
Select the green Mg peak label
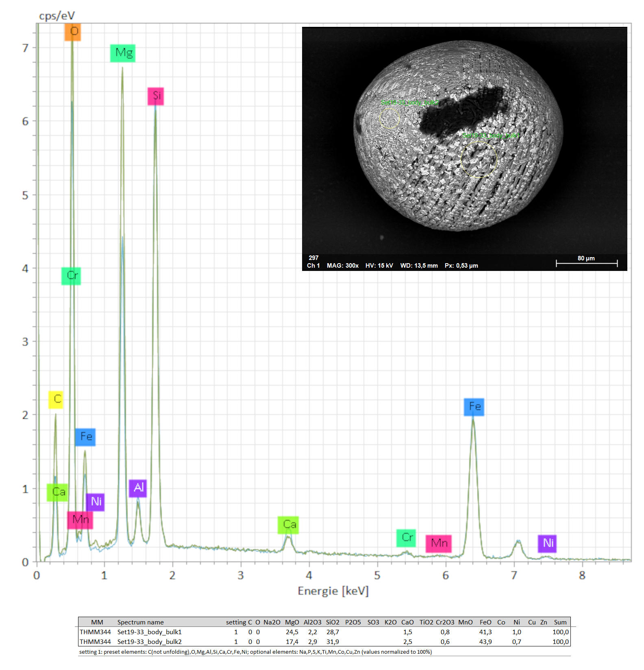pyautogui.click(x=123, y=53)
